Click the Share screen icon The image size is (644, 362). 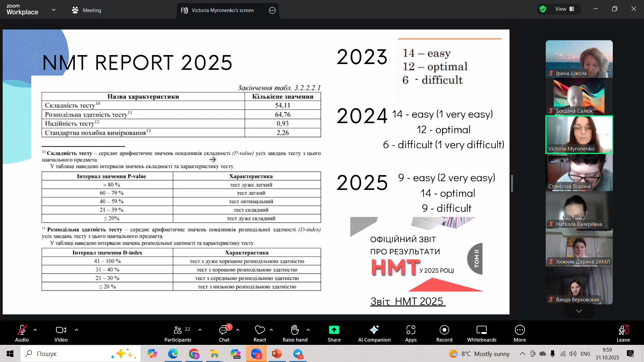[334, 330]
